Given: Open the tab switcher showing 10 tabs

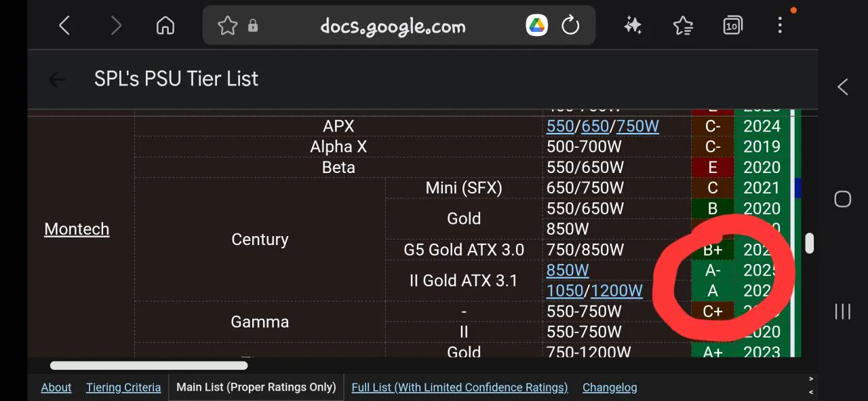Looking at the screenshot, I should 732,25.
